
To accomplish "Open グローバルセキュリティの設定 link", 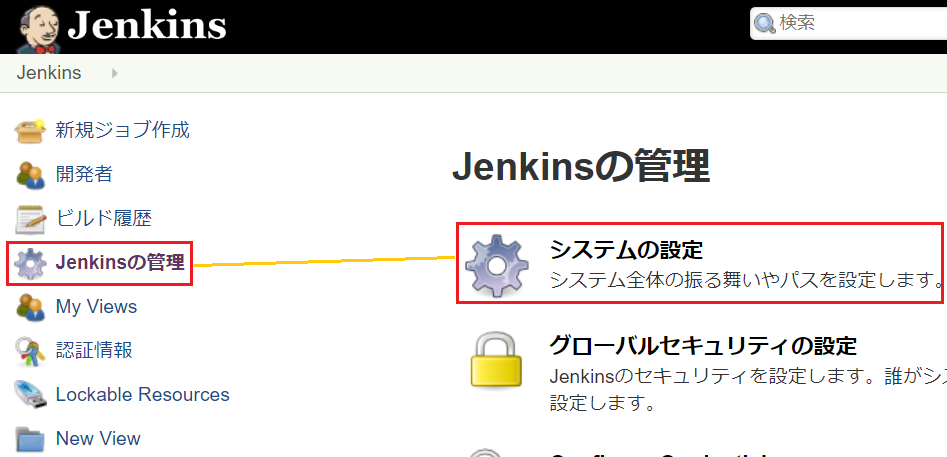I will [x=703, y=346].
